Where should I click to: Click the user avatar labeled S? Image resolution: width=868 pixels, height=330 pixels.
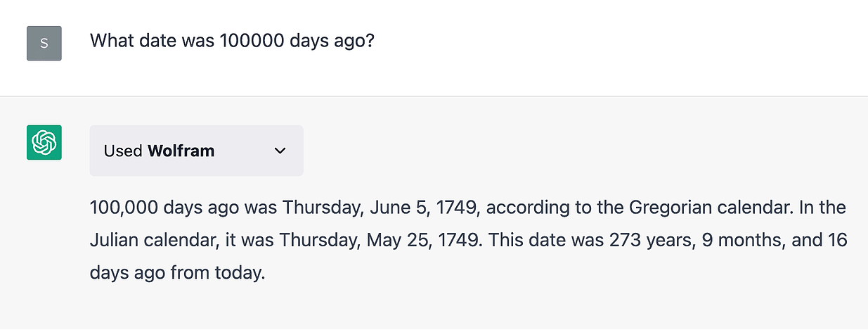44,43
